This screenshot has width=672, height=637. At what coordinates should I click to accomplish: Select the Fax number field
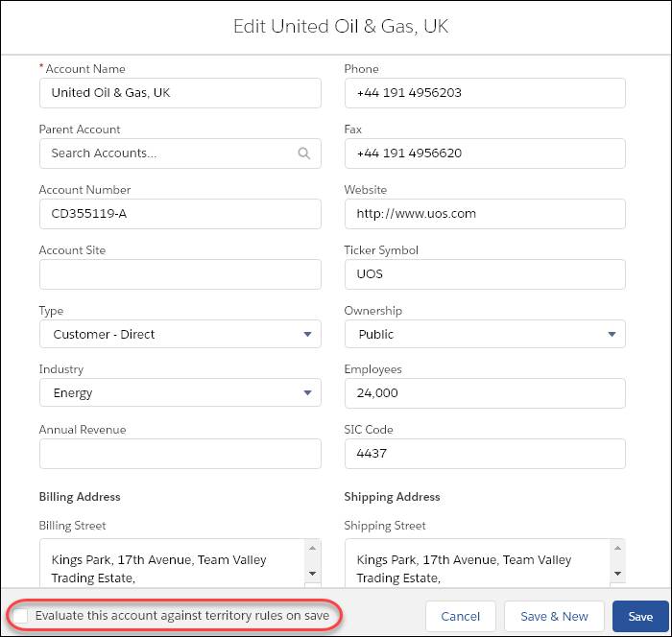click(485, 153)
